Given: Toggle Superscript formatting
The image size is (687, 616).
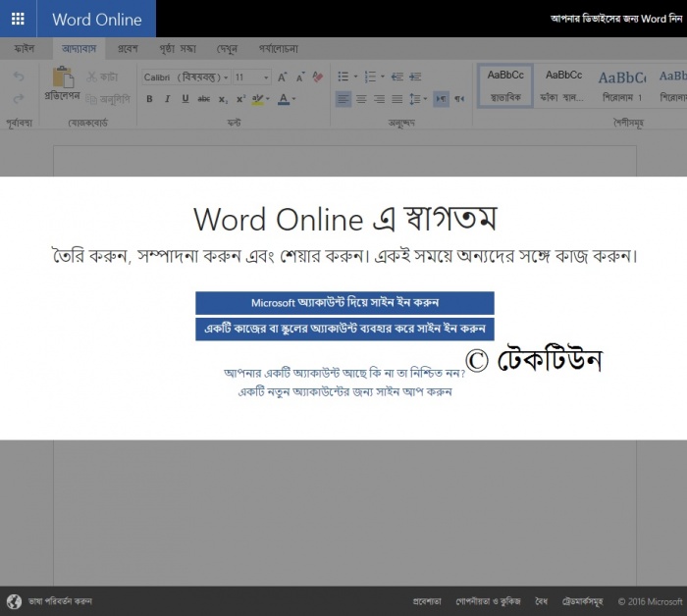Looking at the screenshot, I should pyautogui.click(x=241, y=99).
